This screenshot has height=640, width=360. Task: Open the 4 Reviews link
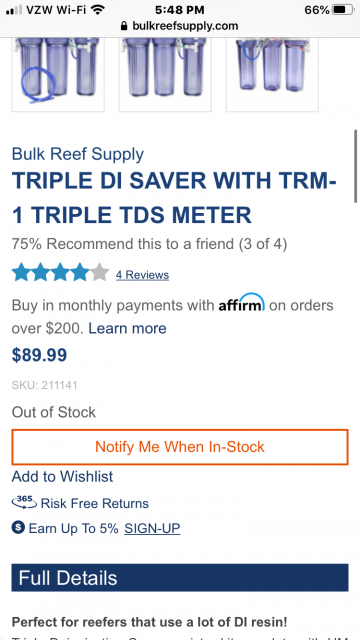click(142, 275)
